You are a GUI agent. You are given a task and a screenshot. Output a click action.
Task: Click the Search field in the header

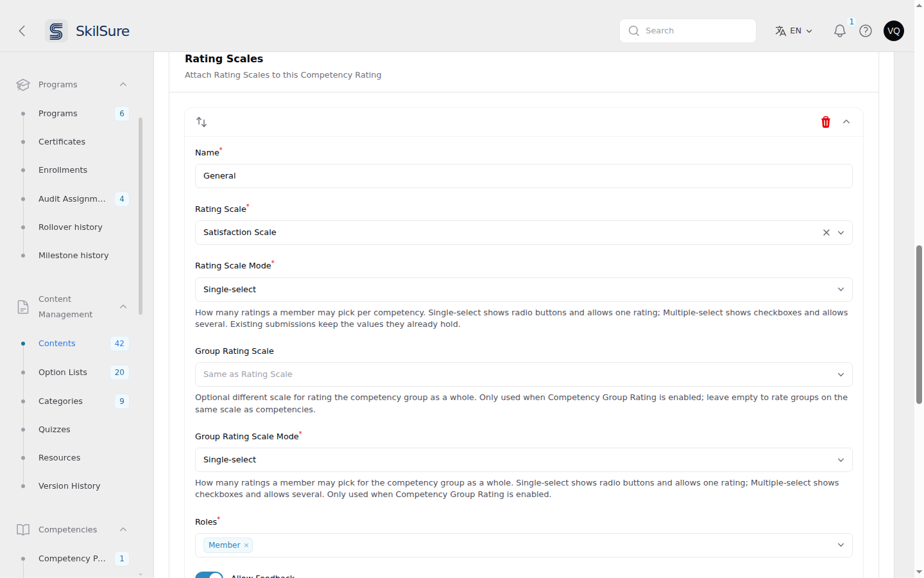point(688,31)
